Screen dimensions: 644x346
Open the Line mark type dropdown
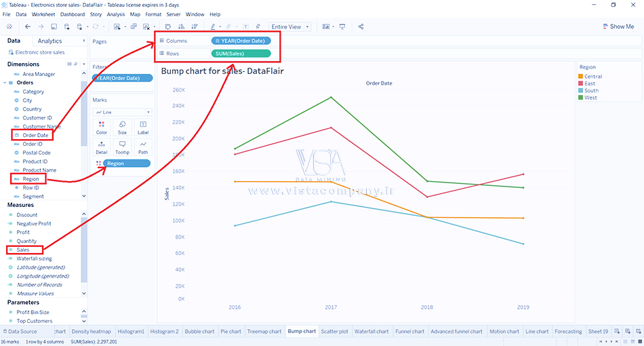point(122,112)
